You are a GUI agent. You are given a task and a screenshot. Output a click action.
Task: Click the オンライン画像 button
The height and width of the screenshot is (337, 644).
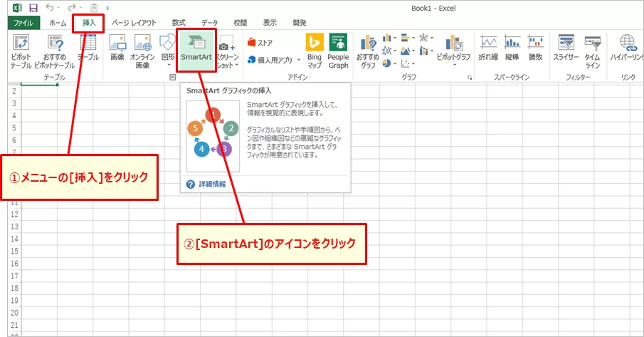point(142,52)
